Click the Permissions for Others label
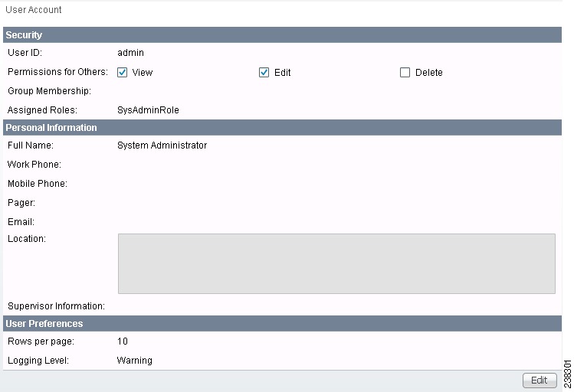 tap(57, 72)
